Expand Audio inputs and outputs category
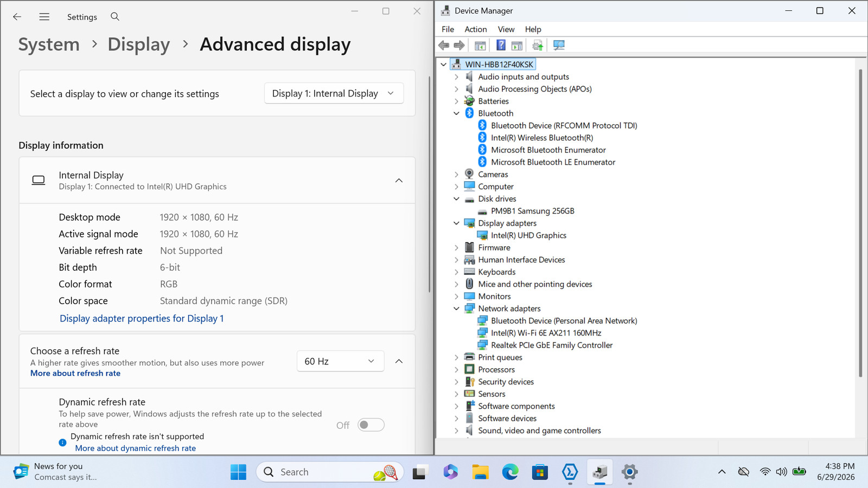This screenshot has width=868, height=488. [x=456, y=76]
